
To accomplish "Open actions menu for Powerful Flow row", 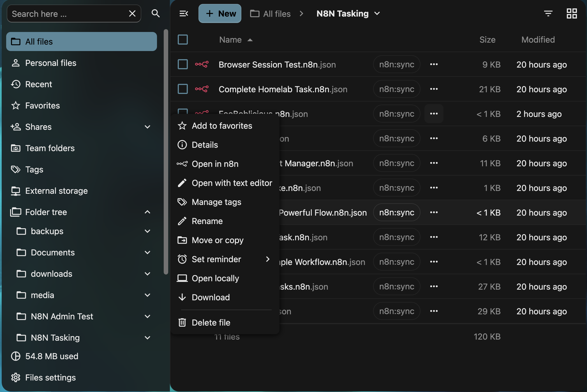I will click(434, 213).
